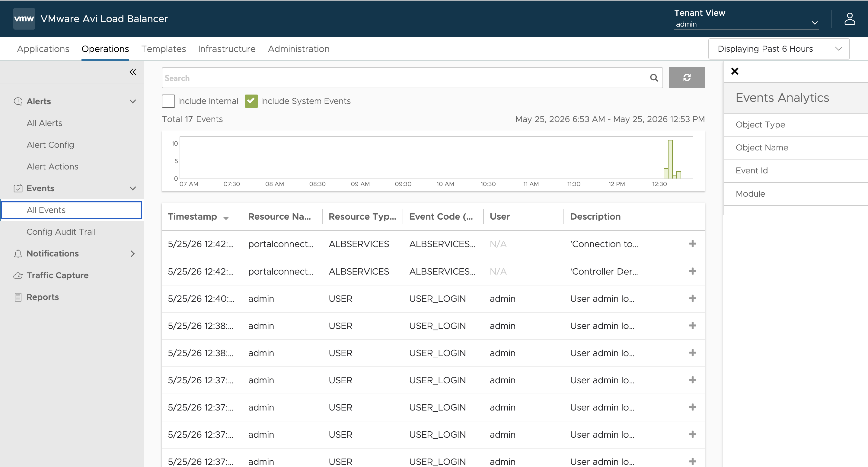Viewport: 868px width, 467px height.
Task: Click the Notifications bell icon
Action: (x=18, y=253)
